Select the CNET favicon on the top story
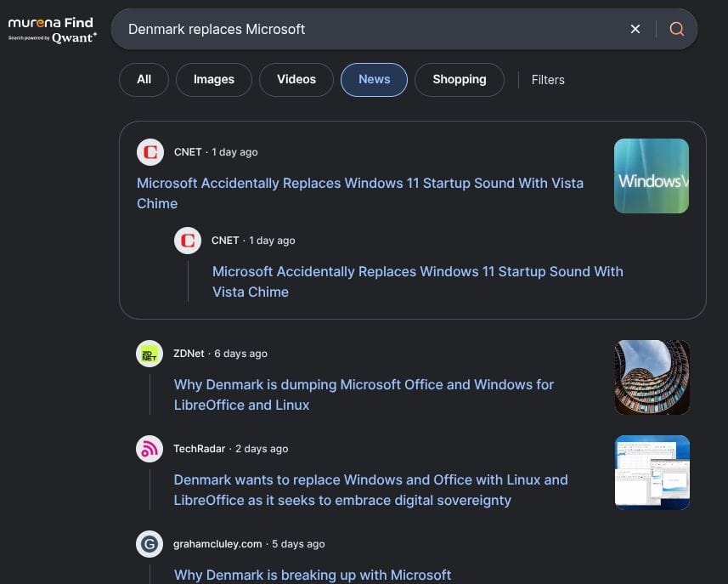Viewport: 728px width, 584px height. pyautogui.click(x=150, y=152)
